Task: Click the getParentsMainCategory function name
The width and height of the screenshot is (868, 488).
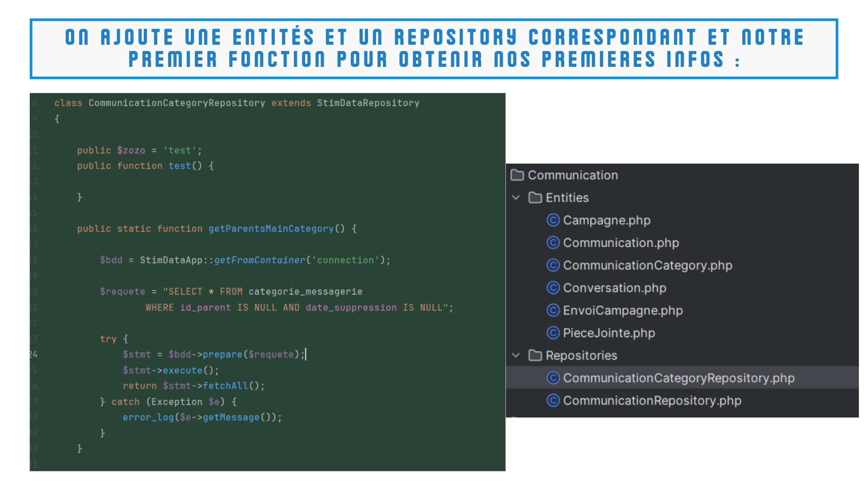Action: (x=270, y=229)
